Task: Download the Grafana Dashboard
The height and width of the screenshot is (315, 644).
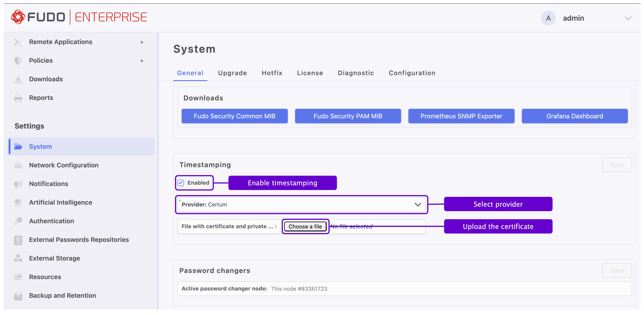Action: coord(575,116)
